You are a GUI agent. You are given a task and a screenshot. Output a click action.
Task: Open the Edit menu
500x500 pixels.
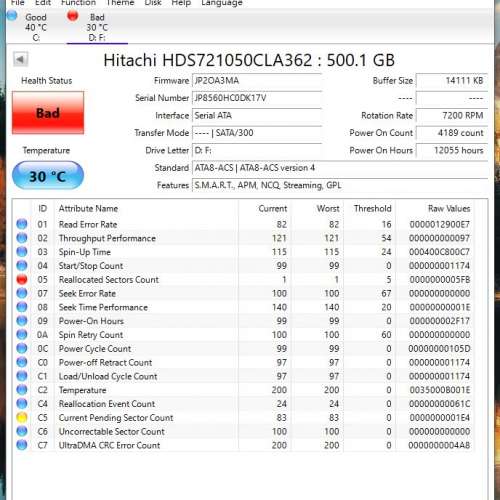coord(43,3)
